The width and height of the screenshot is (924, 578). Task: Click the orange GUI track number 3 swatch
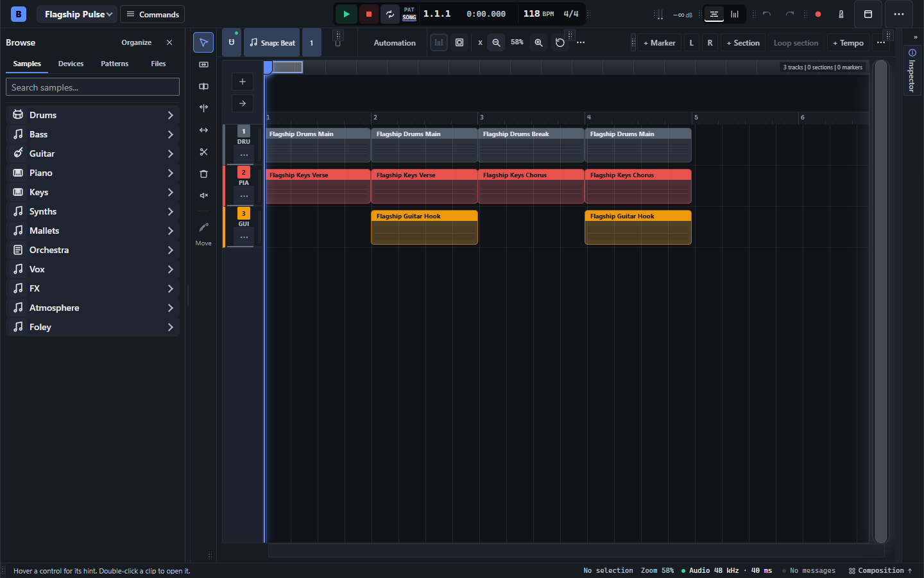pyautogui.click(x=244, y=213)
